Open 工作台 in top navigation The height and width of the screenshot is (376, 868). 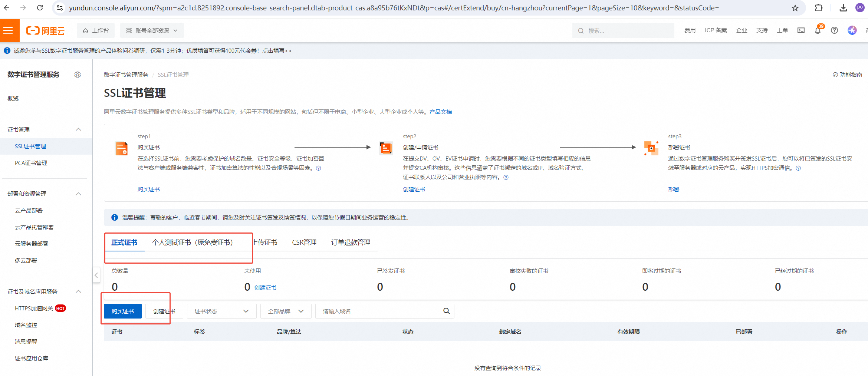tap(96, 30)
